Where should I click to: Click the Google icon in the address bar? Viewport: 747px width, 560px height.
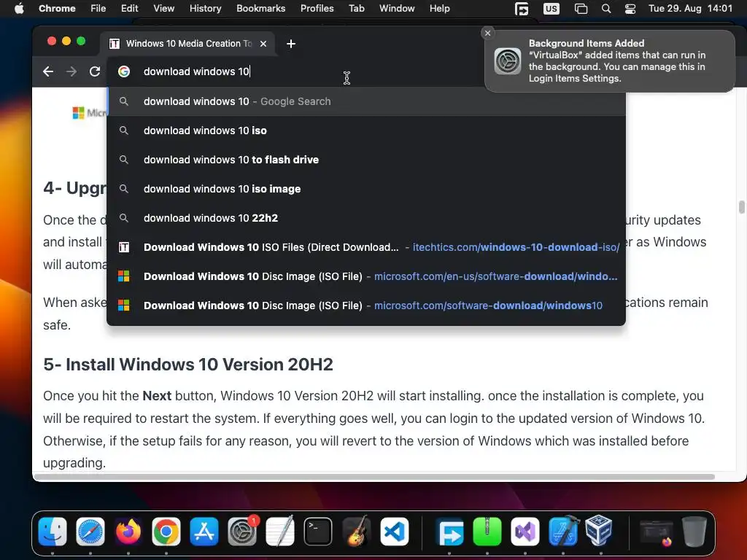(x=124, y=71)
